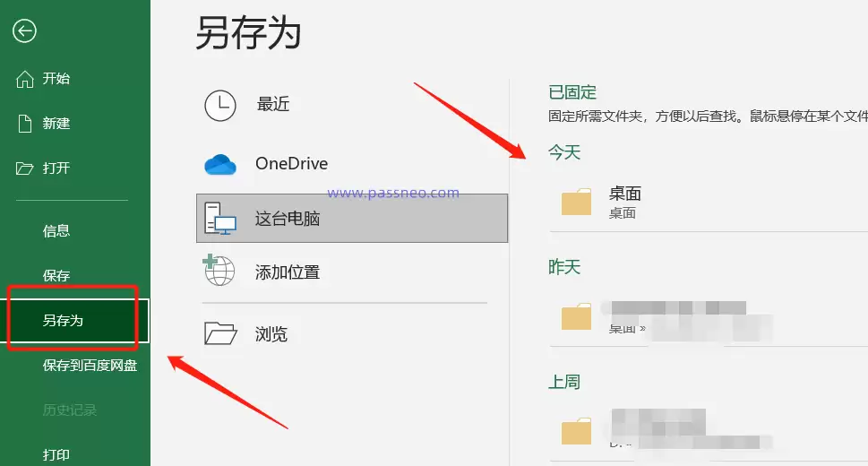Image resolution: width=868 pixels, height=466 pixels.
Task: Click the computer icon for 这台电脑
Action: click(x=219, y=219)
